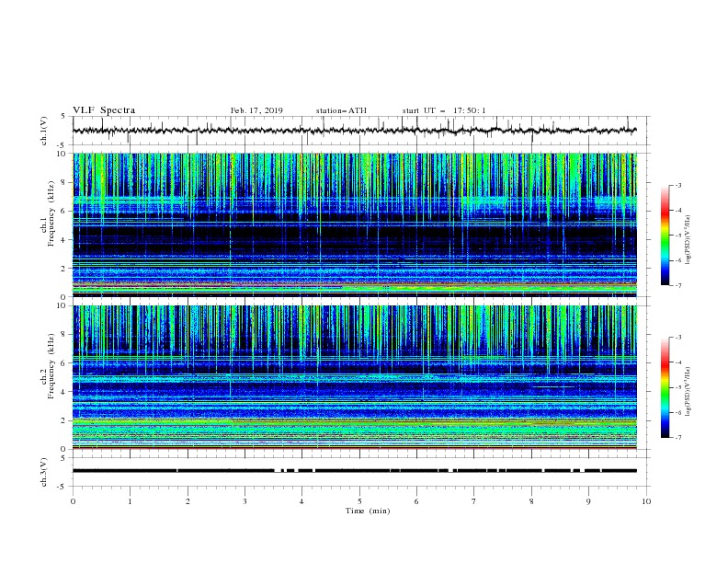Click the '-4' tick on ch.2 colorbar

pyautogui.click(x=677, y=362)
